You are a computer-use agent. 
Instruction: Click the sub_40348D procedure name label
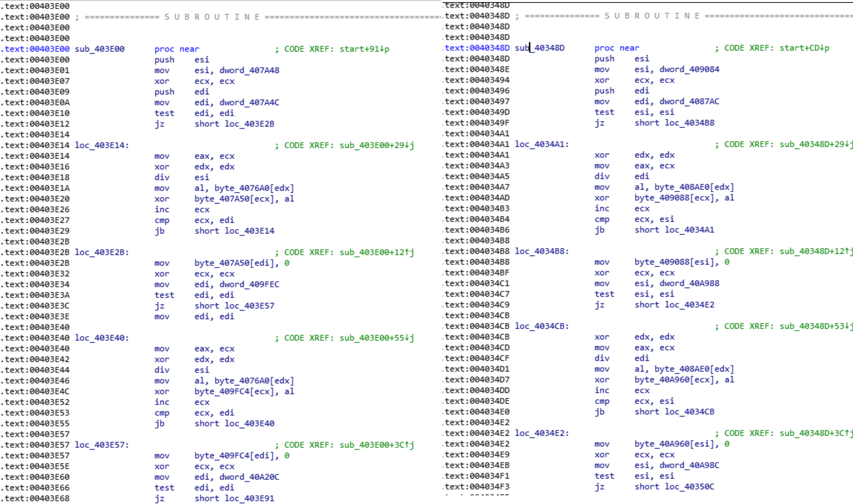[540, 48]
